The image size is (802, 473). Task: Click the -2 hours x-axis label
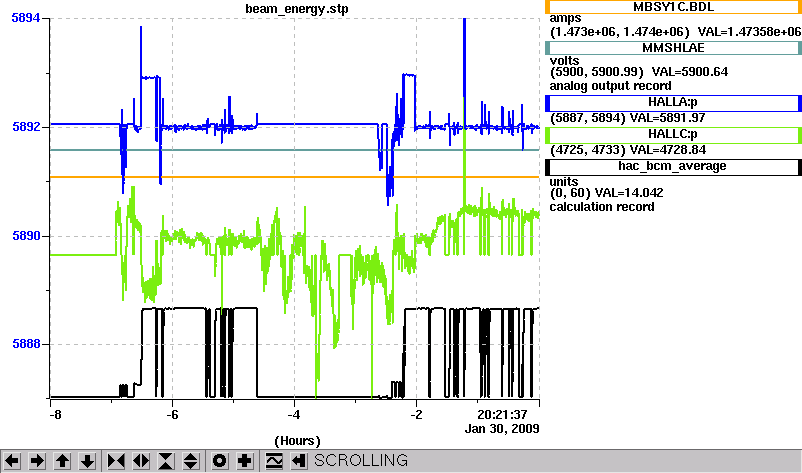416,415
